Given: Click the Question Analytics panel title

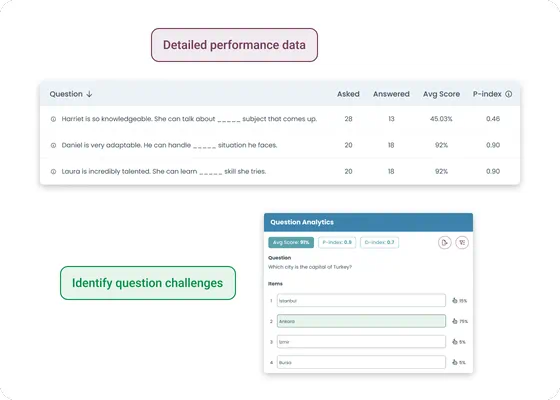Looking at the screenshot, I should [302, 222].
